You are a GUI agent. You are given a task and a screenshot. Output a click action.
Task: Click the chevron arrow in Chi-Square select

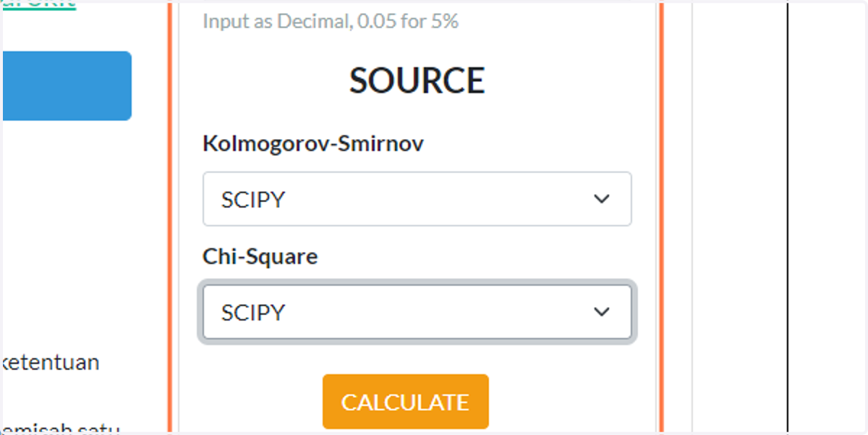tap(602, 312)
